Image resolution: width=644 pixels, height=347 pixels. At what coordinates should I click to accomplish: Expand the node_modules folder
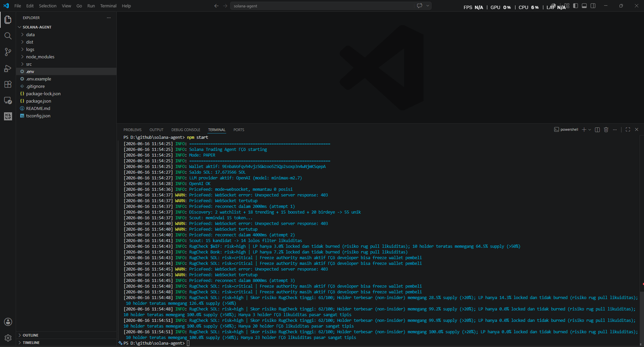(x=67, y=57)
